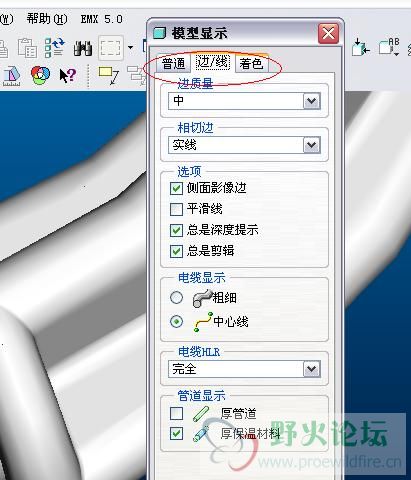The height and width of the screenshot is (480, 411).
Task: Click the AB annotation display icon
Action: [x=389, y=47]
